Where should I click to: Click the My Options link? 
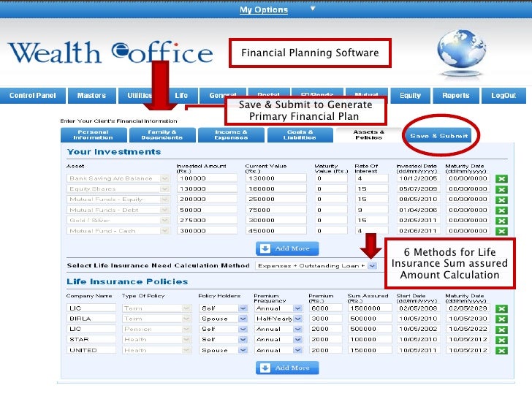[264, 9]
